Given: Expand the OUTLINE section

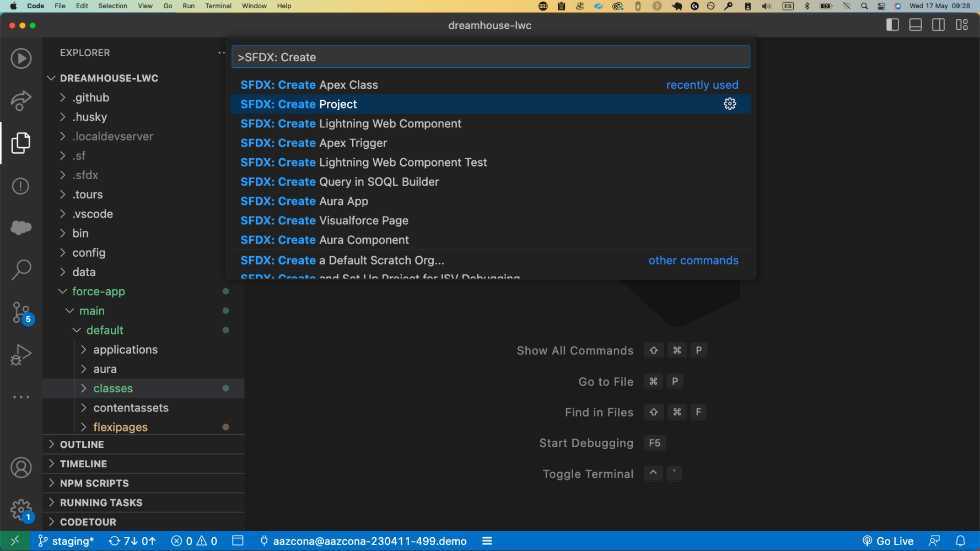Looking at the screenshot, I should (x=143, y=445).
